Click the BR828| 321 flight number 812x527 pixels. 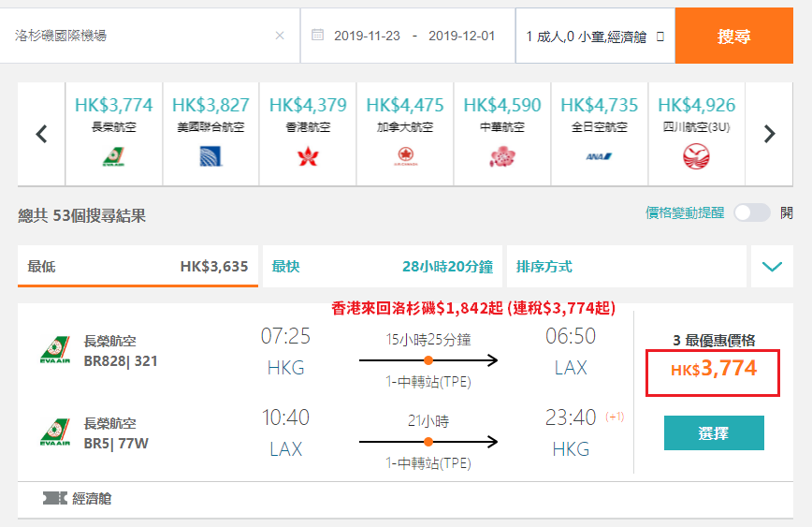121,361
